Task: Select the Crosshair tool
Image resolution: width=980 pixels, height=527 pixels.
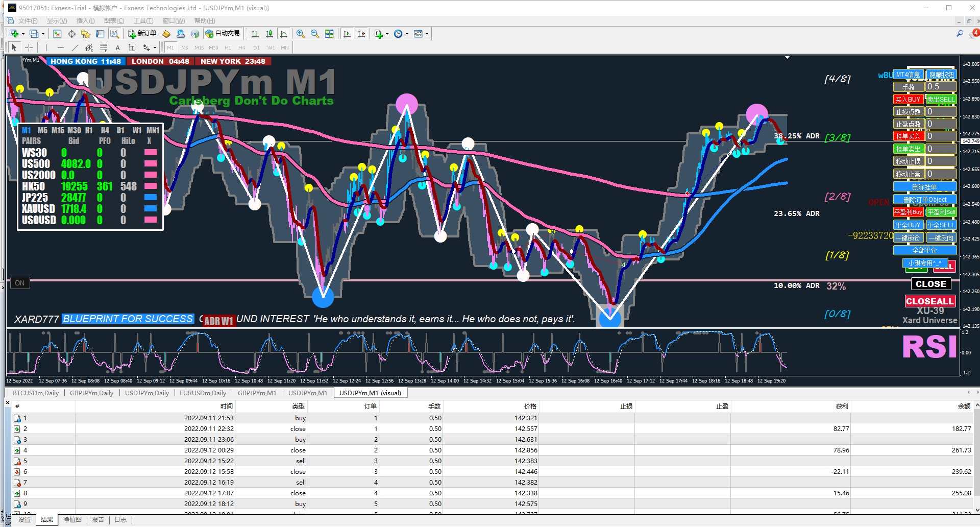Action: pyautogui.click(x=29, y=47)
